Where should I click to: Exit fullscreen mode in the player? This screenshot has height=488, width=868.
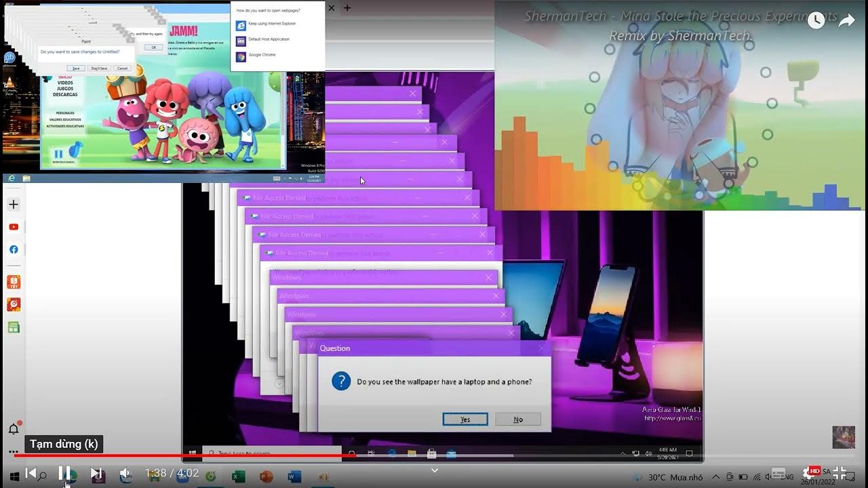(x=840, y=473)
